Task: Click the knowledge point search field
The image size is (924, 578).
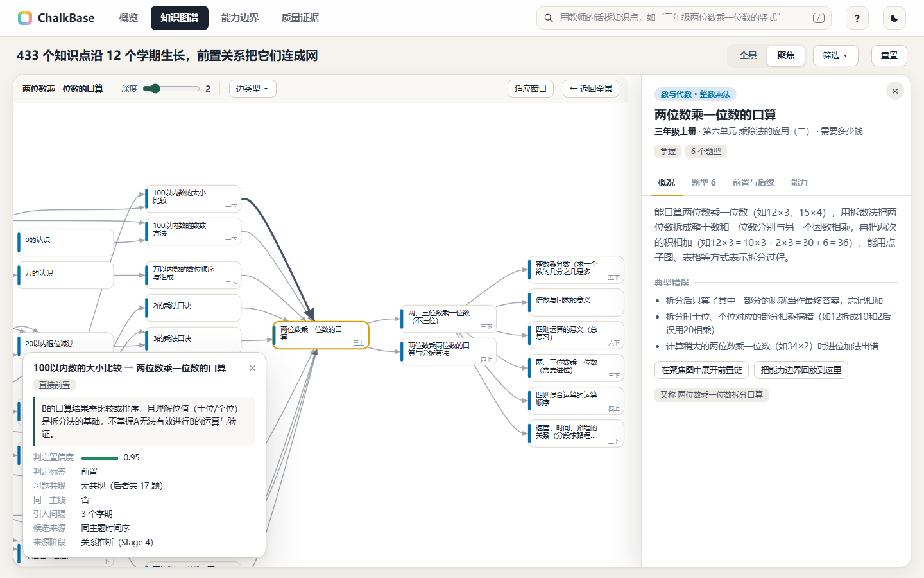Action: [x=683, y=18]
